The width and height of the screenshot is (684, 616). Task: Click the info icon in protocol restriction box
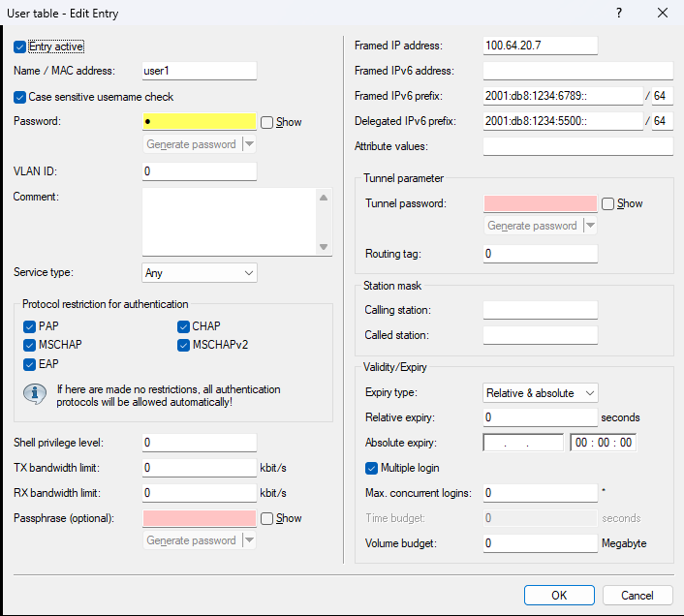pyautogui.click(x=36, y=394)
